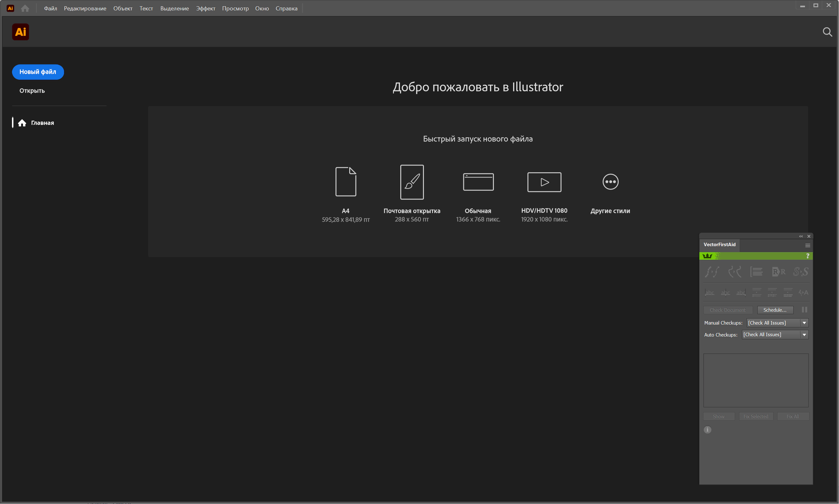Viewport: 839px width, 504px height.
Task: Click the Открыть link
Action: click(x=32, y=91)
